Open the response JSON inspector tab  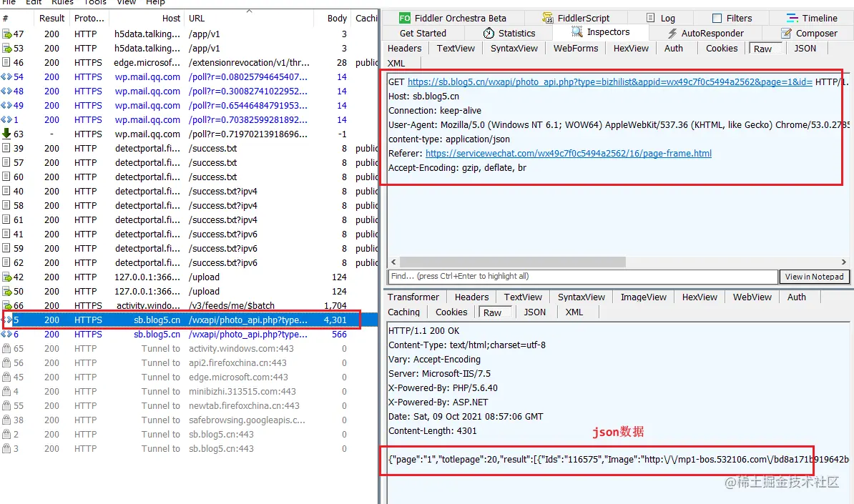coord(534,312)
